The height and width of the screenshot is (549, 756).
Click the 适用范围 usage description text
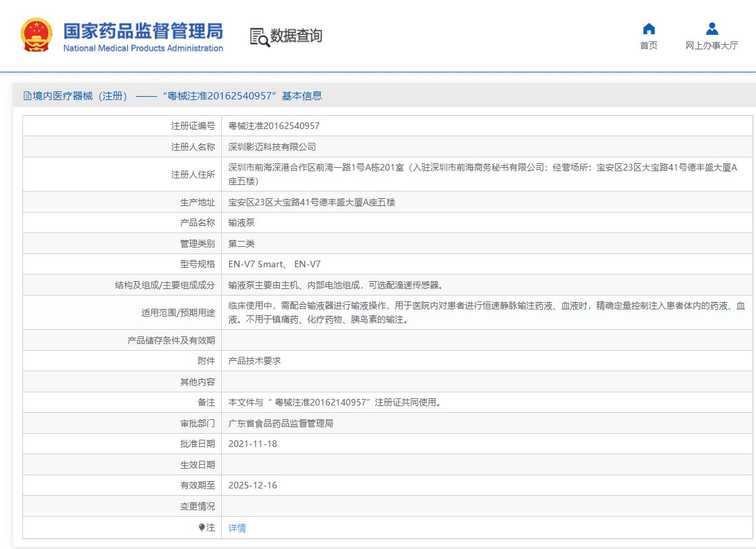click(487, 312)
